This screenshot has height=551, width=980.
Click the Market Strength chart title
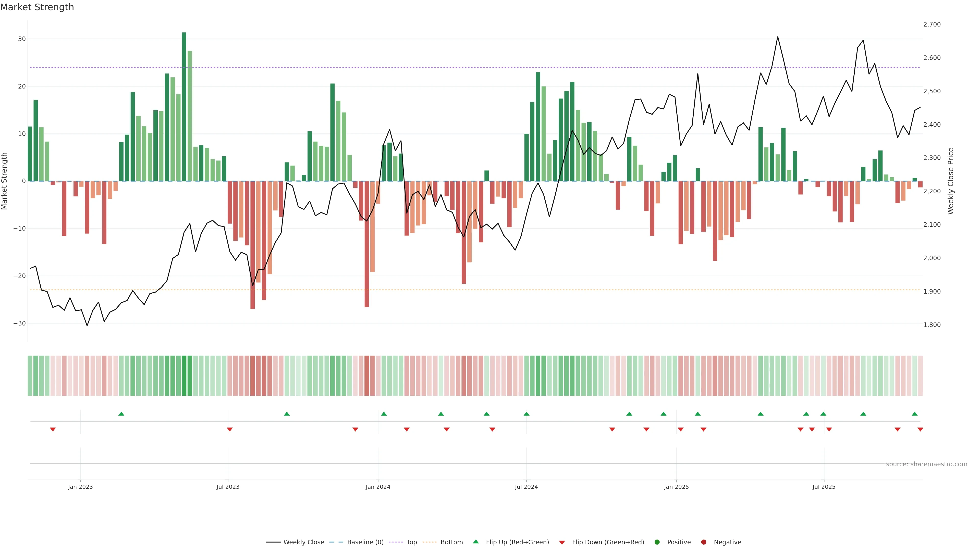pyautogui.click(x=37, y=7)
